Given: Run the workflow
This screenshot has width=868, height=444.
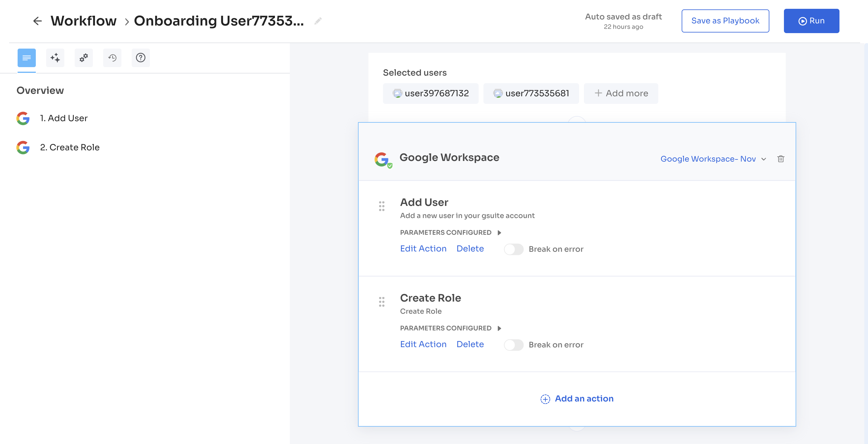Looking at the screenshot, I should [811, 21].
